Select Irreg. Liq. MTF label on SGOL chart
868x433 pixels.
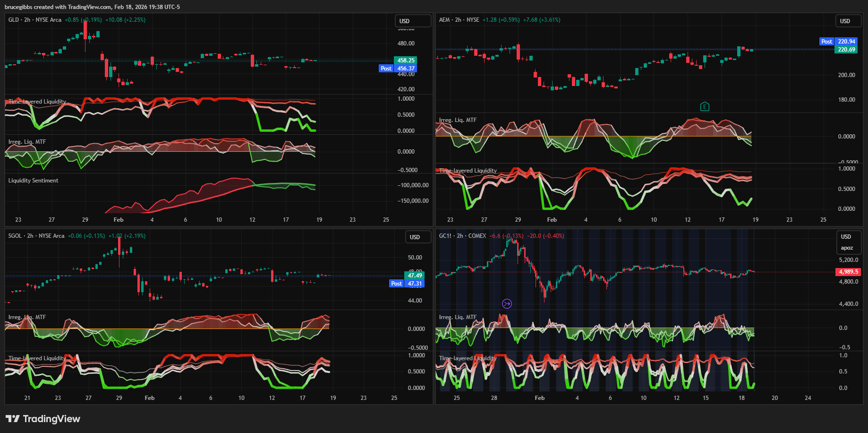tap(27, 317)
